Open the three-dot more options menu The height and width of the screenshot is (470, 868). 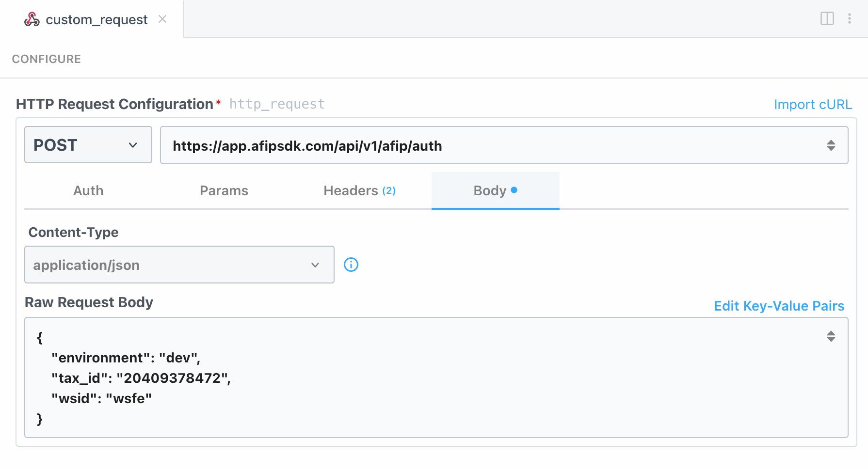(849, 18)
